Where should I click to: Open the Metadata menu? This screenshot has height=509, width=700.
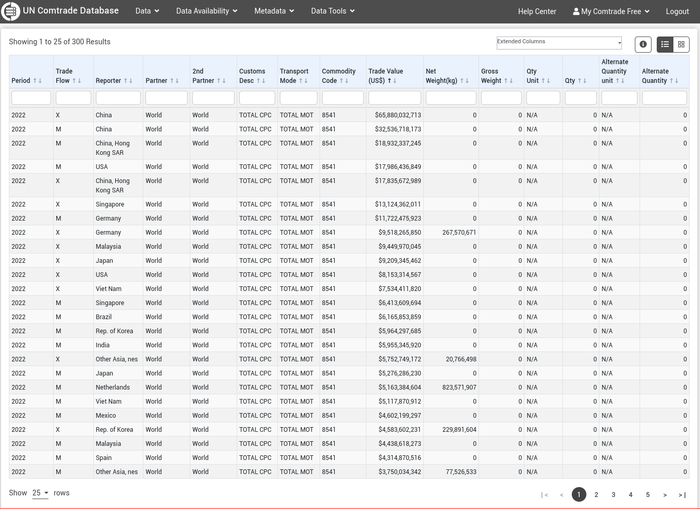[274, 11]
